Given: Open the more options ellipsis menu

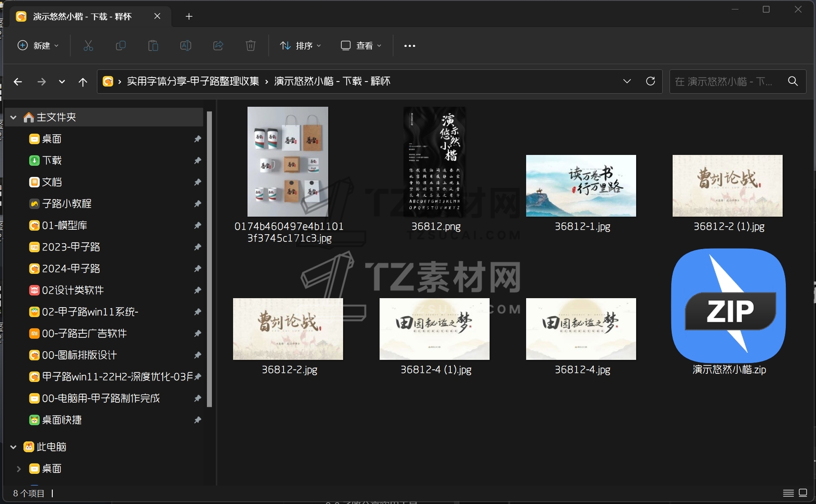Looking at the screenshot, I should click(x=409, y=45).
